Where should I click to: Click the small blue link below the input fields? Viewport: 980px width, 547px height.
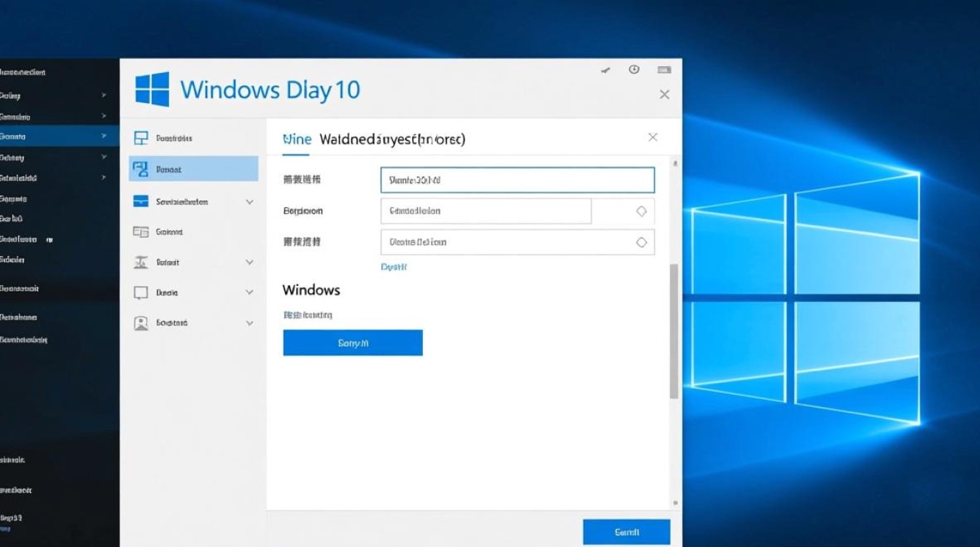[x=394, y=267]
